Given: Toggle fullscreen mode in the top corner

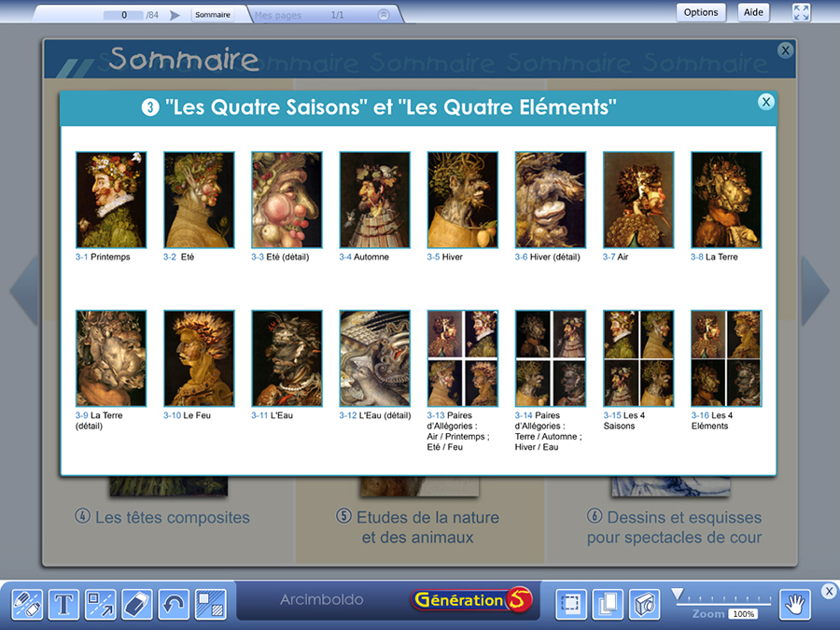Looking at the screenshot, I should click(802, 12).
